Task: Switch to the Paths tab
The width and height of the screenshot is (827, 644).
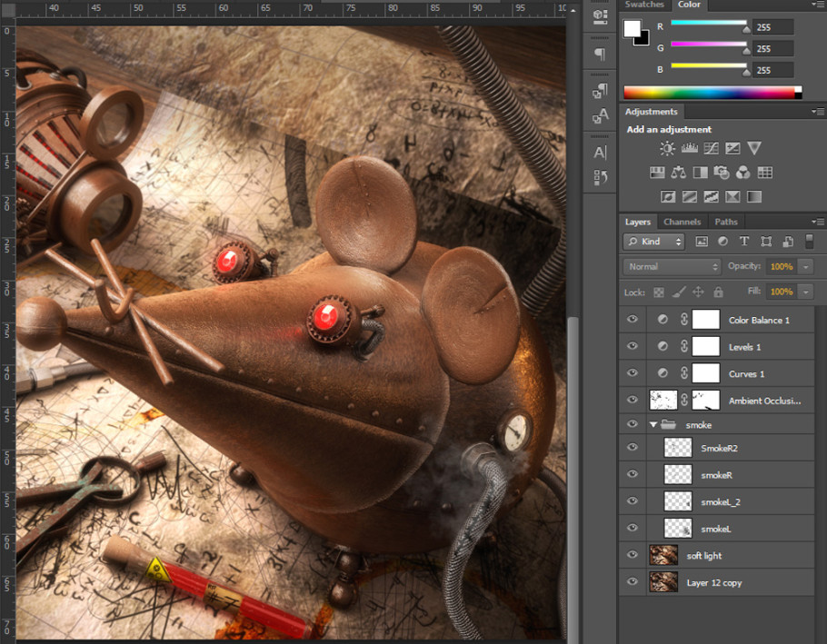Action: 726,222
